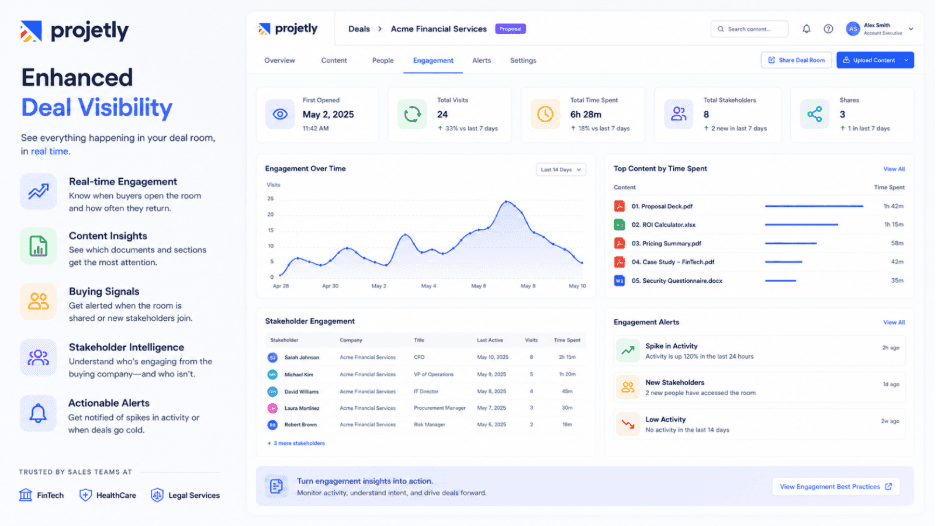Click the AS user avatar
936x526 pixels.
click(x=852, y=29)
